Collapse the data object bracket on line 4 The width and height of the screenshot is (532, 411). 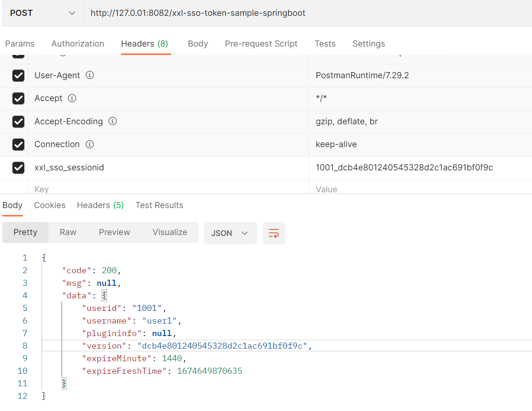(x=105, y=296)
